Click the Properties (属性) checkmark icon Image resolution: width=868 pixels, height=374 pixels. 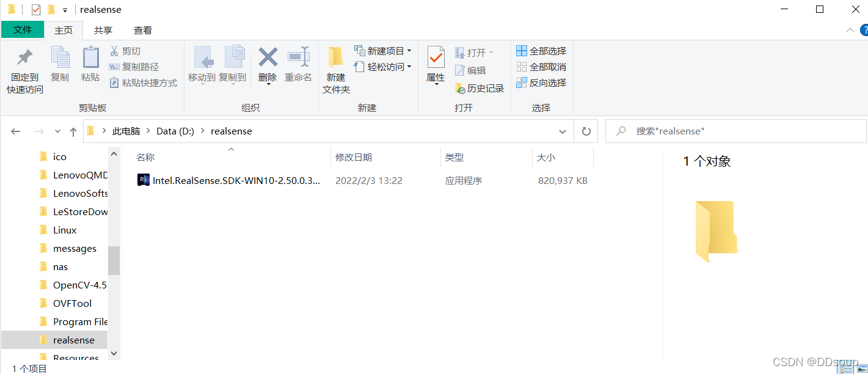click(436, 59)
